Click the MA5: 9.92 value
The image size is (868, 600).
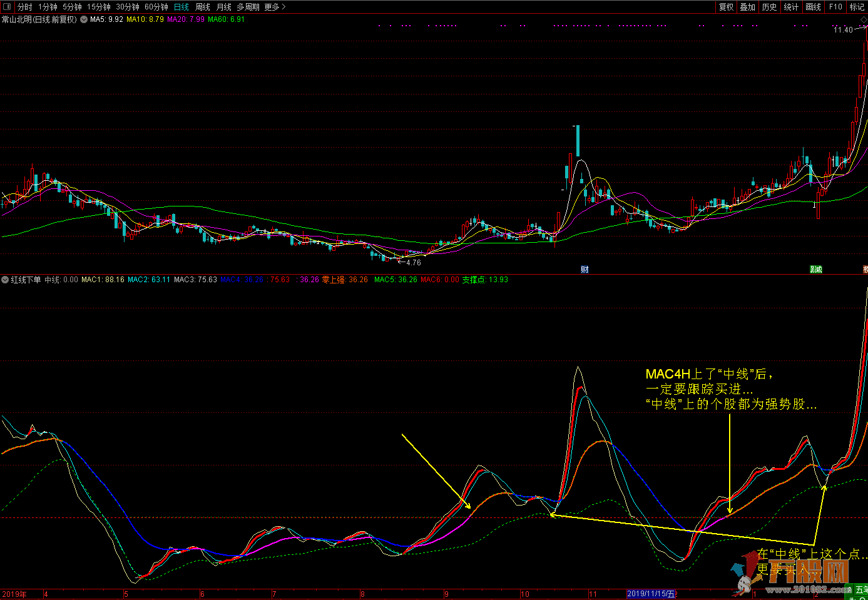(x=106, y=19)
